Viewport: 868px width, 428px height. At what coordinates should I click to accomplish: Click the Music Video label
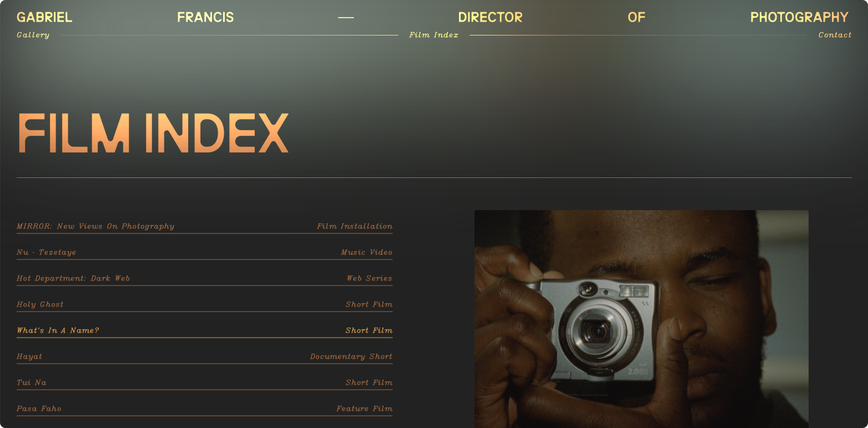(366, 252)
